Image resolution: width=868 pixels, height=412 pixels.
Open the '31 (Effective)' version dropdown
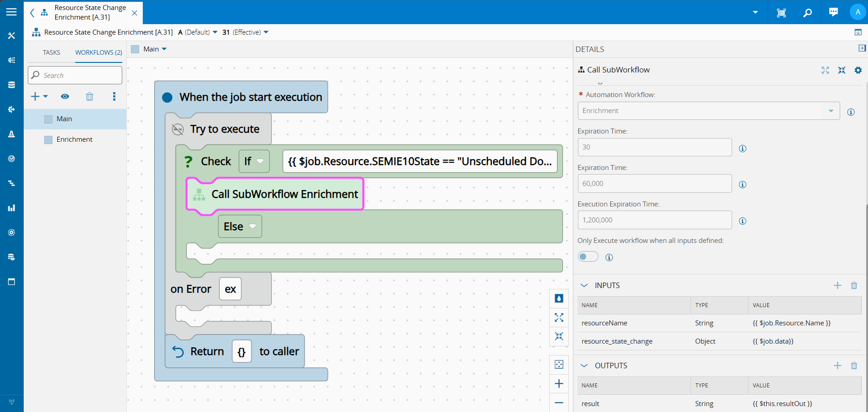click(265, 32)
